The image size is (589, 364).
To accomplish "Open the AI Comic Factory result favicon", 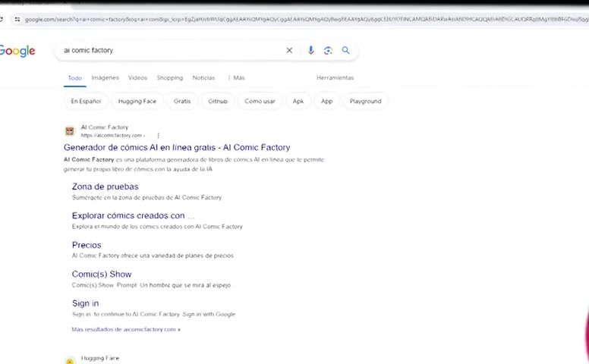I will pos(70,131).
